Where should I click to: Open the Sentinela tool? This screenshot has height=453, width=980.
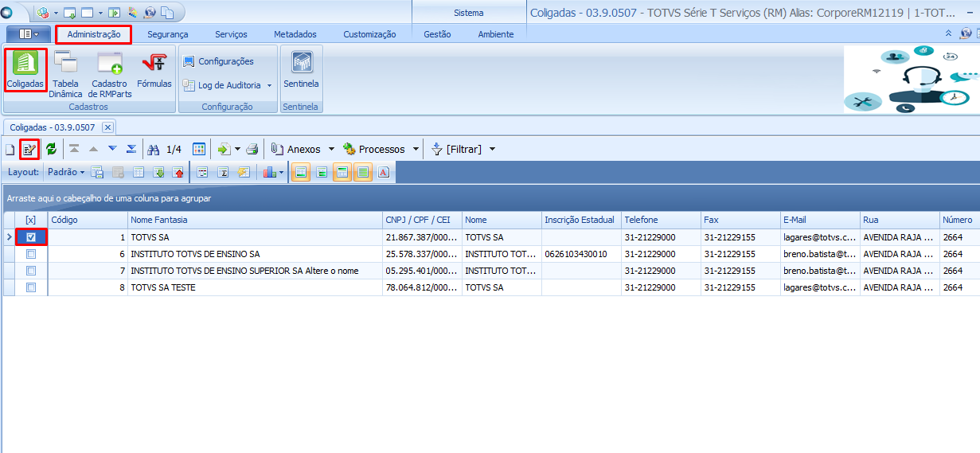tap(301, 70)
